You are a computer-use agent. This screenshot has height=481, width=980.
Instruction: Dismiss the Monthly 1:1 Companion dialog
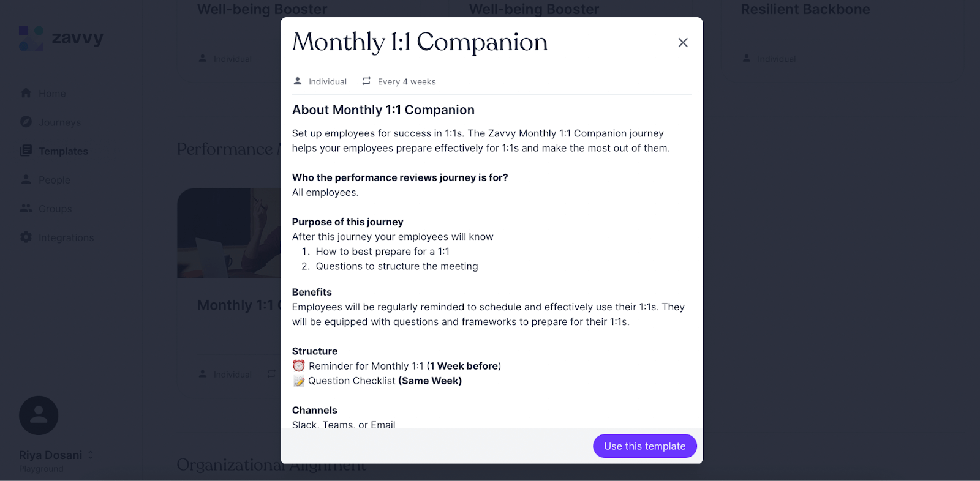tap(683, 42)
